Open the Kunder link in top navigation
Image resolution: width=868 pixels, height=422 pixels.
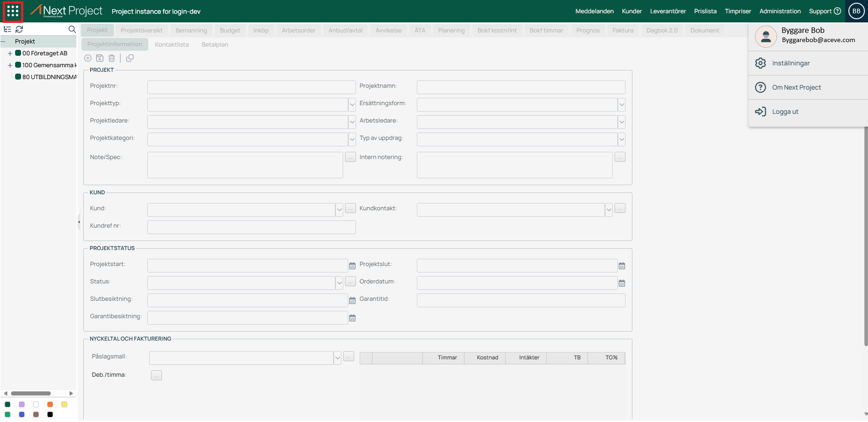pos(631,11)
